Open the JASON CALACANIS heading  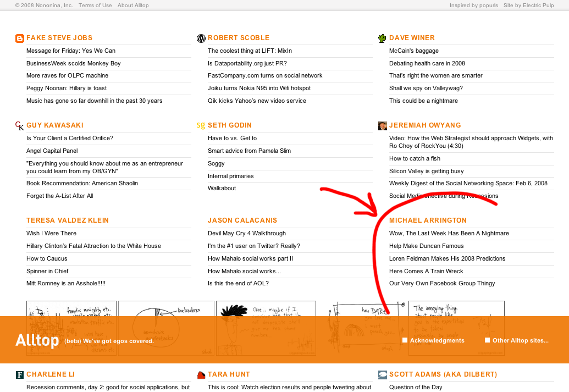coord(242,220)
